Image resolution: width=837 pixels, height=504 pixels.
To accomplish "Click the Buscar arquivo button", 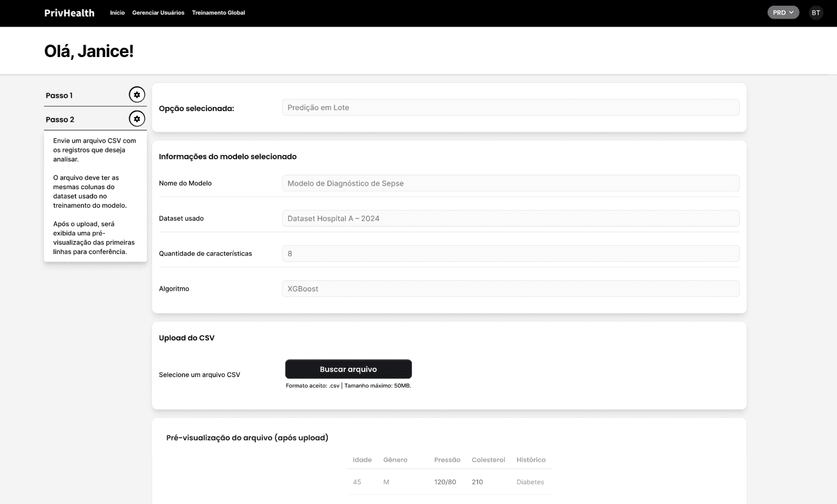I will coord(348,369).
